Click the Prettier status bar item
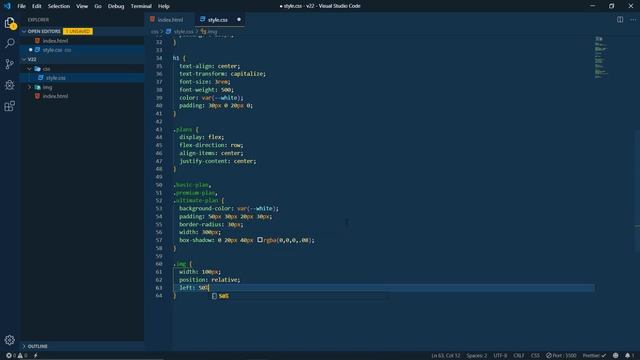Screen dimensions: 640x360 click(594, 356)
